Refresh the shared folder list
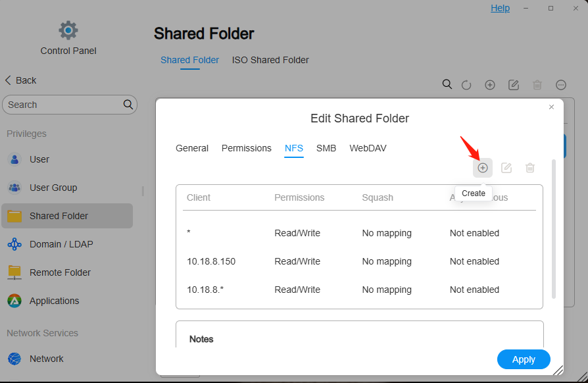 click(x=466, y=85)
